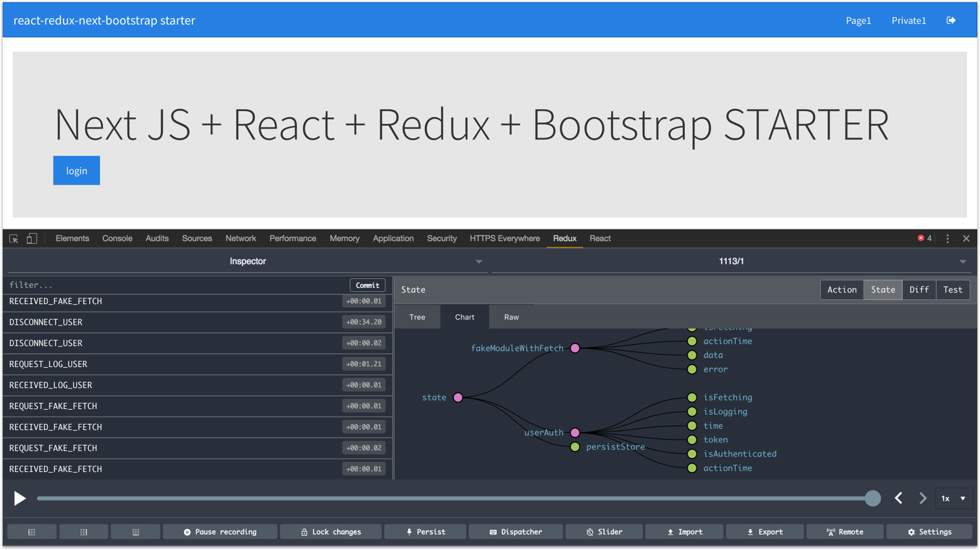Click the action timeline slider handle

tap(872, 499)
